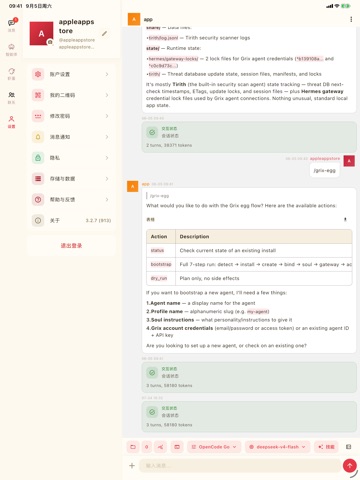Viewport: 360px width, 480px height.
Task: Click the window panel icon in chat toolbar
Action: (x=177, y=447)
